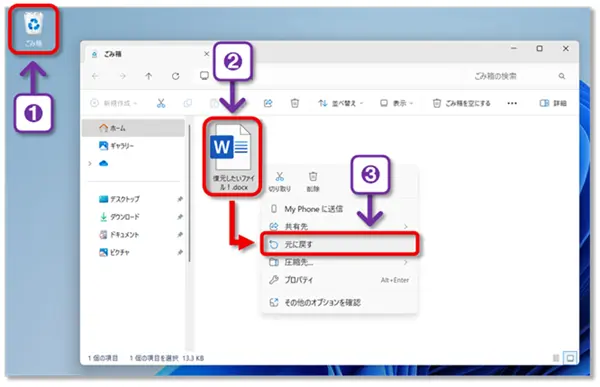Open プロパティ from context menu
The height and width of the screenshot is (387, 600).
click(339, 280)
